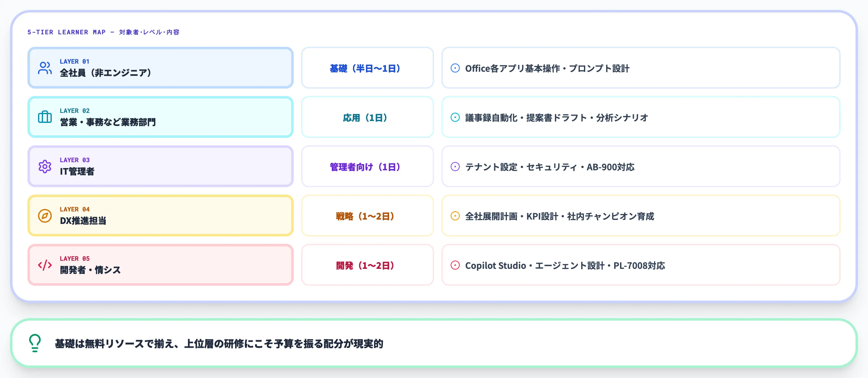Click the 全社展開計画・KPI設計・社内チャンピオン育成 text
The height and width of the screenshot is (378, 868).
click(559, 216)
